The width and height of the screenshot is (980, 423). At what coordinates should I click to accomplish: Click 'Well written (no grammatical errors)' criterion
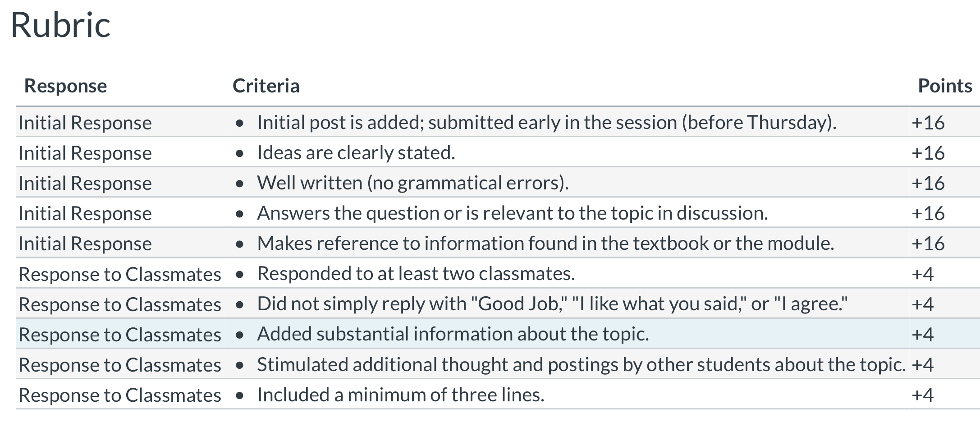click(x=413, y=183)
